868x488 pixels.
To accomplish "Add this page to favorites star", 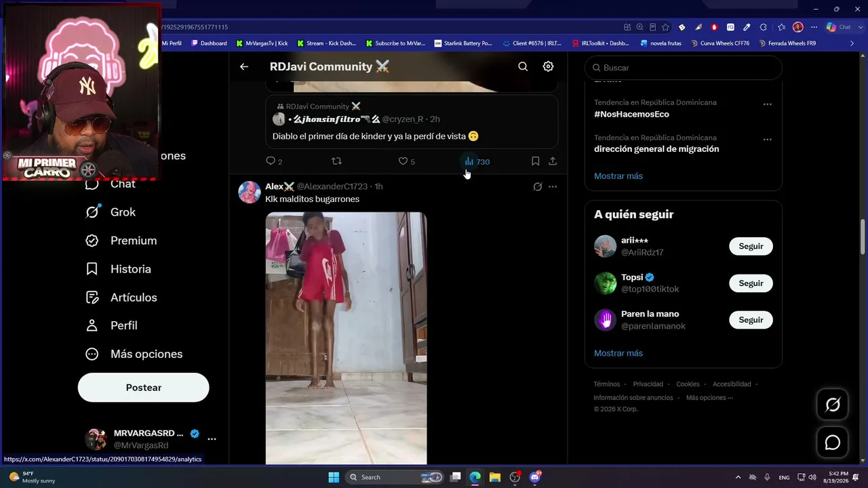I will (666, 27).
